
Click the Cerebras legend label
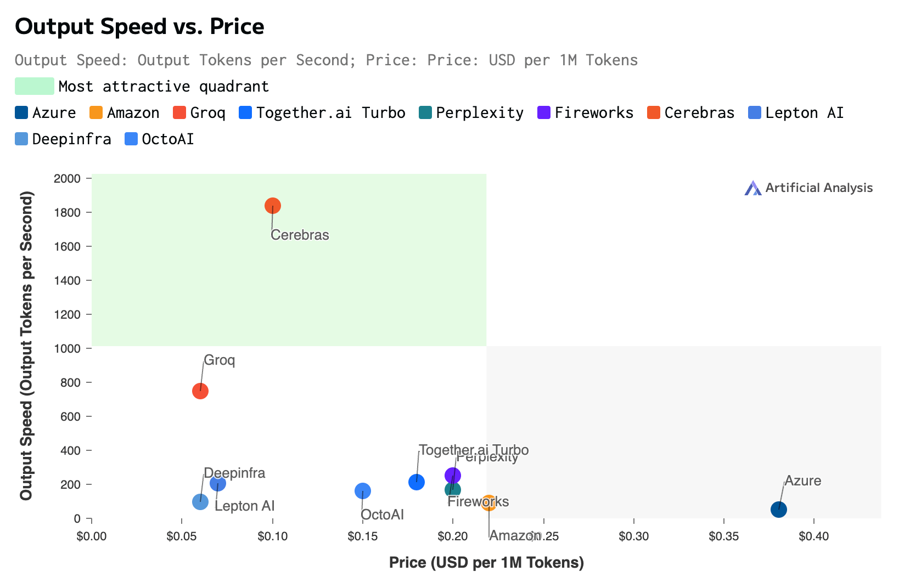(x=700, y=113)
